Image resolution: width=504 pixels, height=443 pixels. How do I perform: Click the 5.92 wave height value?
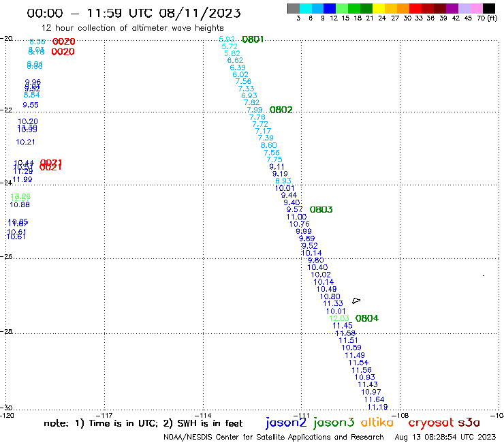[227, 40]
